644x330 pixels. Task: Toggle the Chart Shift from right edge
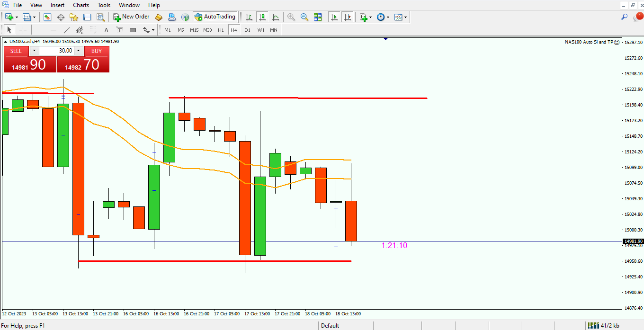tap(348, 17)
